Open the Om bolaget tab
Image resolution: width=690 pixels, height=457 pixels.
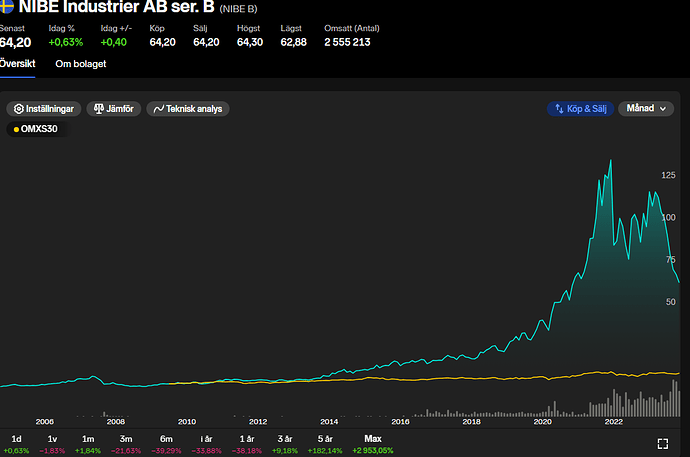pos(81,63)
